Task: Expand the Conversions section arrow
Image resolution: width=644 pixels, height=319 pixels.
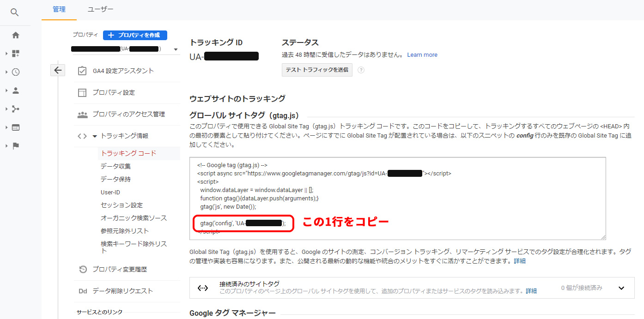Action: coord(6,146)
